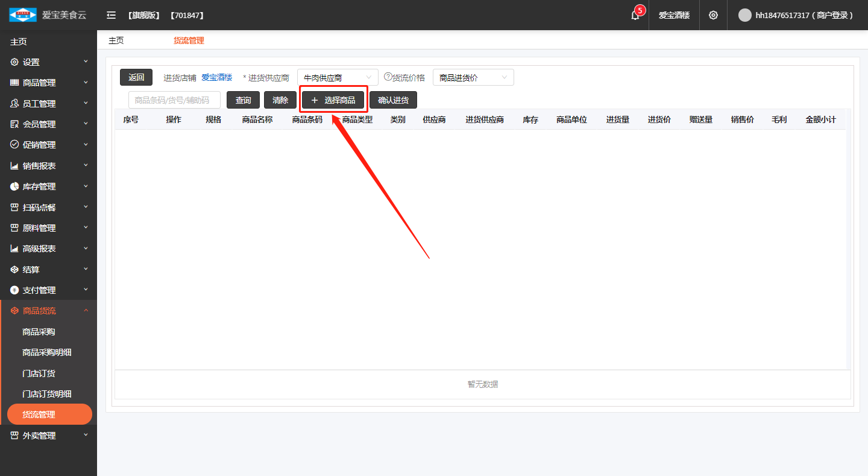Open 货流价格 dropdown showing 商品进货价
This screenshot has width=868, height=476.
(x=473, y=77)
